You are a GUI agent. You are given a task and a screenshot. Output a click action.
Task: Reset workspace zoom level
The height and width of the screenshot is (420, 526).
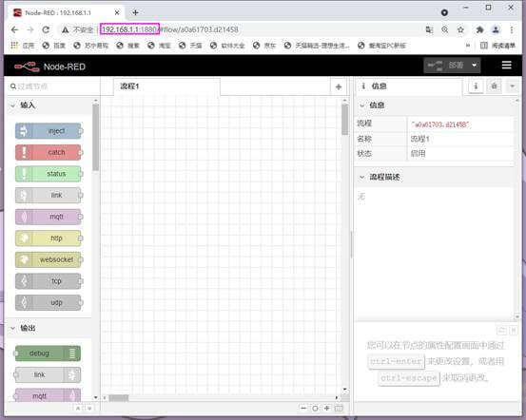[x=315, y=408]
